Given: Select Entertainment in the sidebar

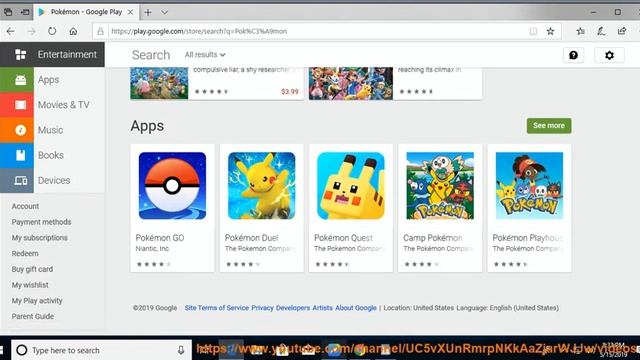Looking at the screenshot, I should tap(67, 54).
